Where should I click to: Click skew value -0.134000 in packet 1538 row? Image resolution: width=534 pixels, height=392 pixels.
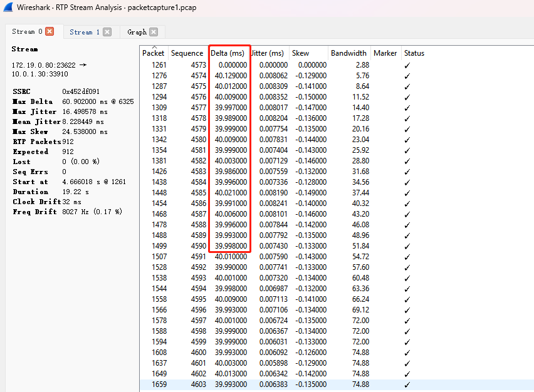(x=311, y=277)
